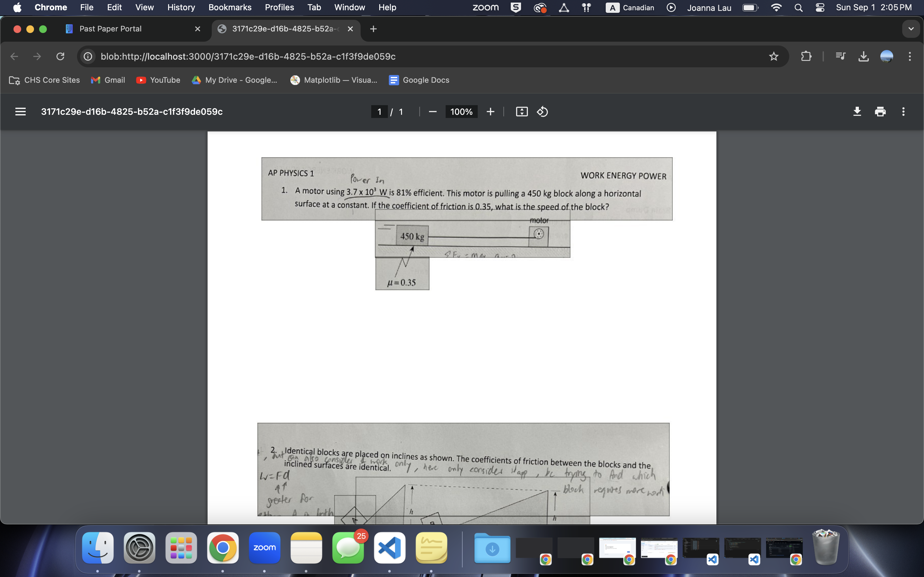
Task: Expand the tab search chevron
Action: (911, 29)
